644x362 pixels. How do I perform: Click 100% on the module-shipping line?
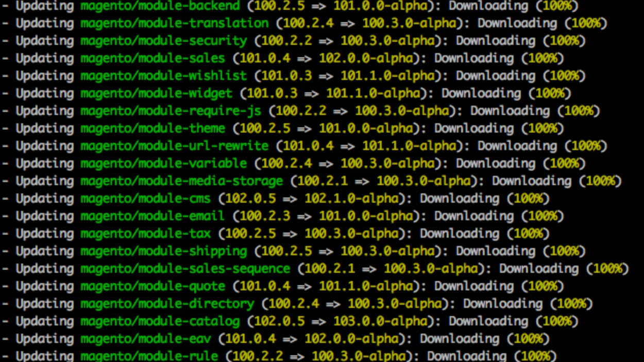coord(564,252)
